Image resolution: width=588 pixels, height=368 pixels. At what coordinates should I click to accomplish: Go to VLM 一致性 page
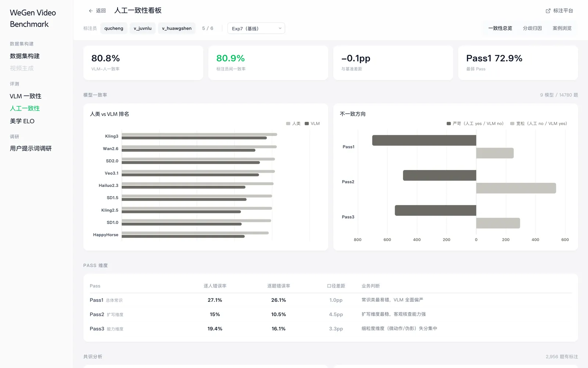point(26,96)
